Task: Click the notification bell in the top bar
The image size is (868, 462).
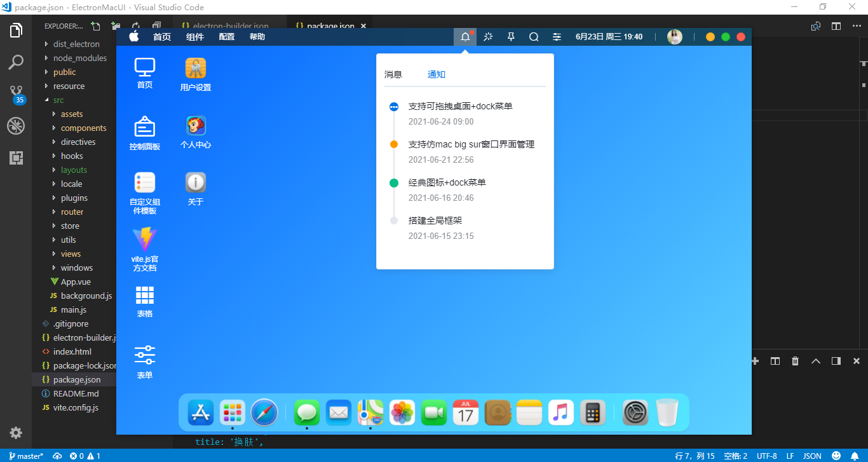Action: (x=465, y=36)
